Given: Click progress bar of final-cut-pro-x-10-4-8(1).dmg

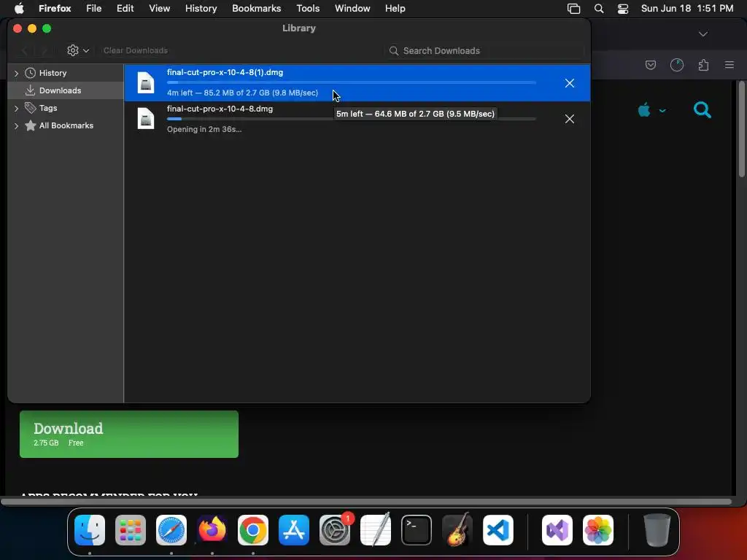Looking at the screenshot, I should pos(352,83).
